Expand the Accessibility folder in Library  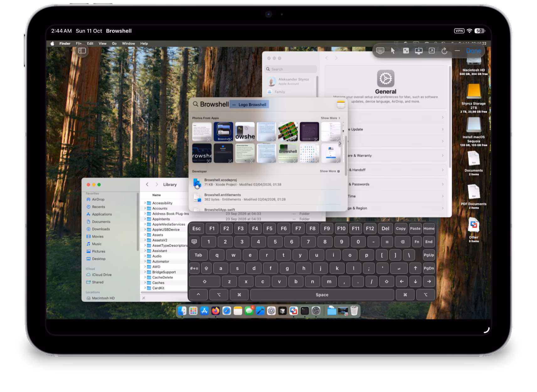(145, 203)
